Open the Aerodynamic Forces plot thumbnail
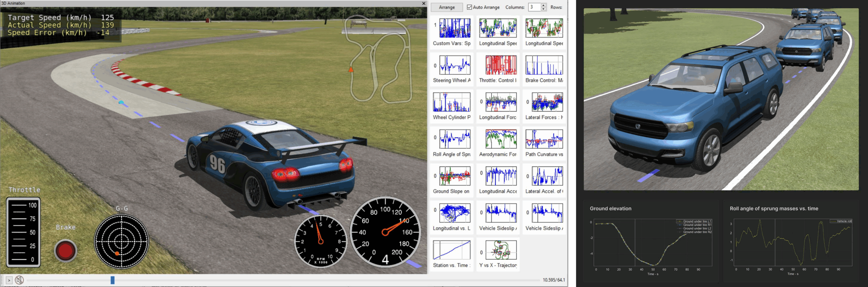The height and width of the screenshot is (287, 868). pos(501,139)
